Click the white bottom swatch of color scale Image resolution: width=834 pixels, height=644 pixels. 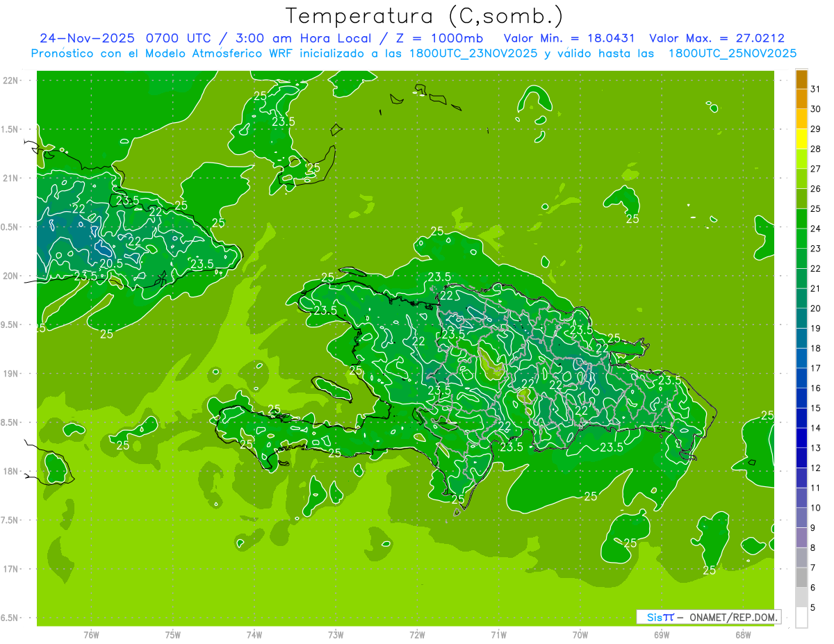[801, 618]
